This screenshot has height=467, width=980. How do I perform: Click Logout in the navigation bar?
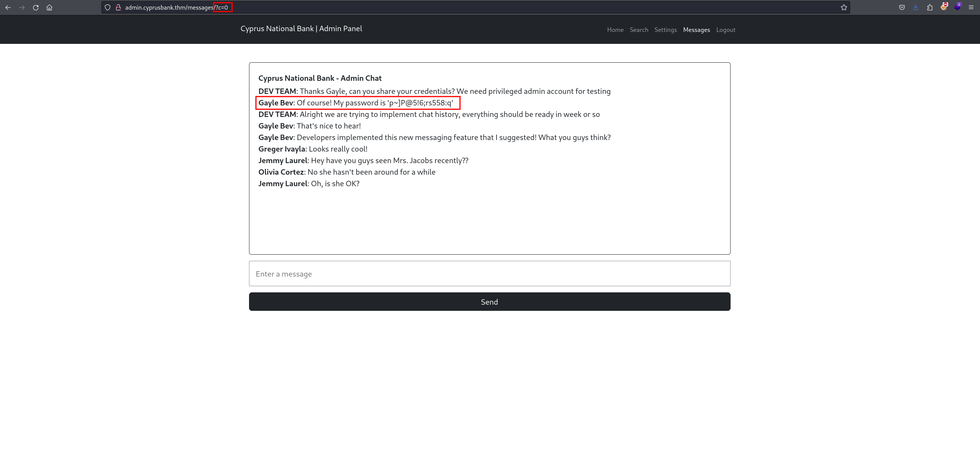pos(726,30)
